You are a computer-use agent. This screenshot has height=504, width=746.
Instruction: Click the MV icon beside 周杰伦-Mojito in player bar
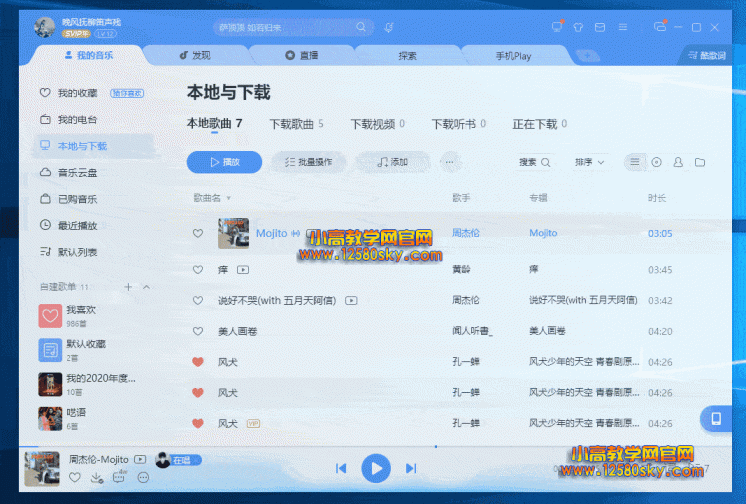140,459
